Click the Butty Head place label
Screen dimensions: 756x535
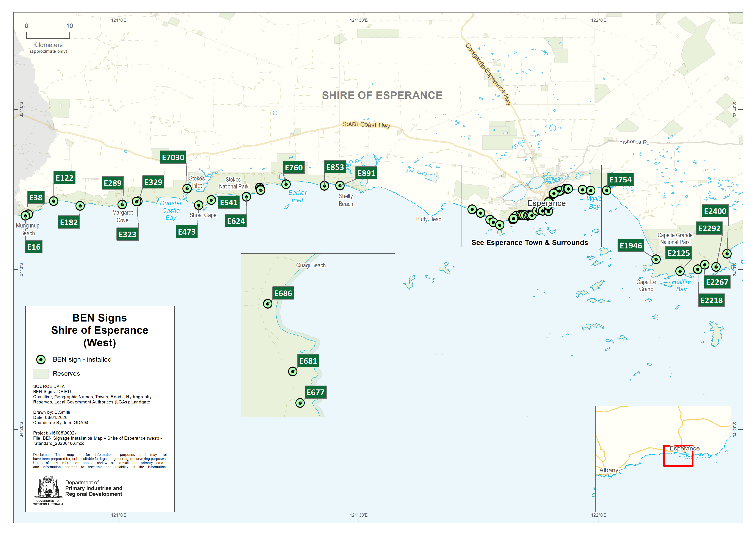[428, 219]
